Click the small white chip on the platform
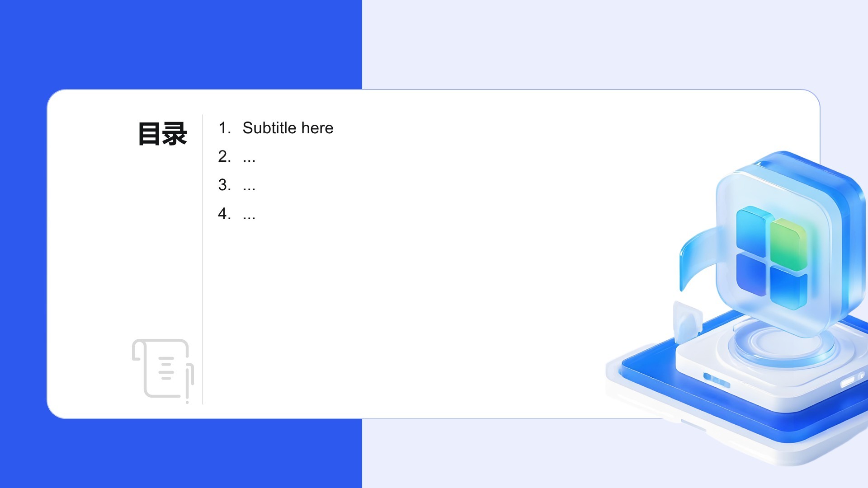Screen dimensions: 868x488 687,320
